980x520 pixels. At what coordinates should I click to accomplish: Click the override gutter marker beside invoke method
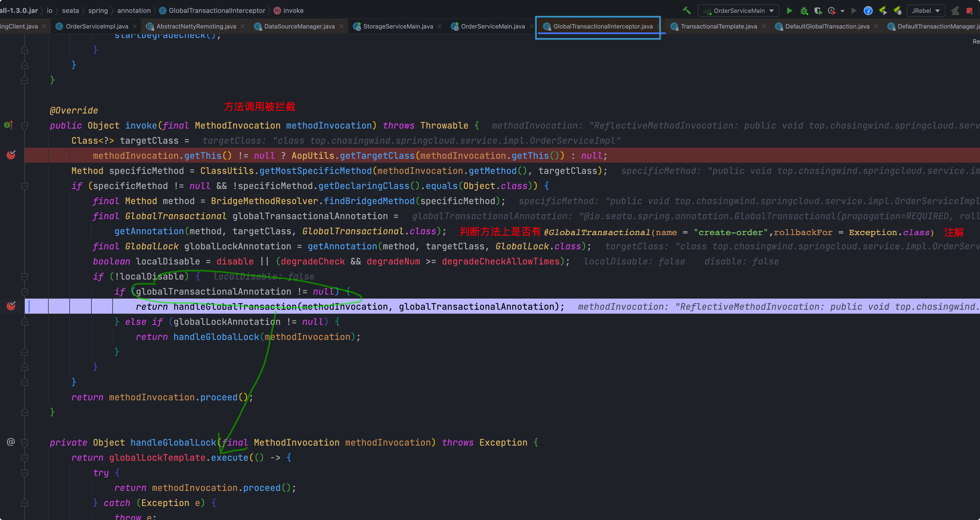8,125
